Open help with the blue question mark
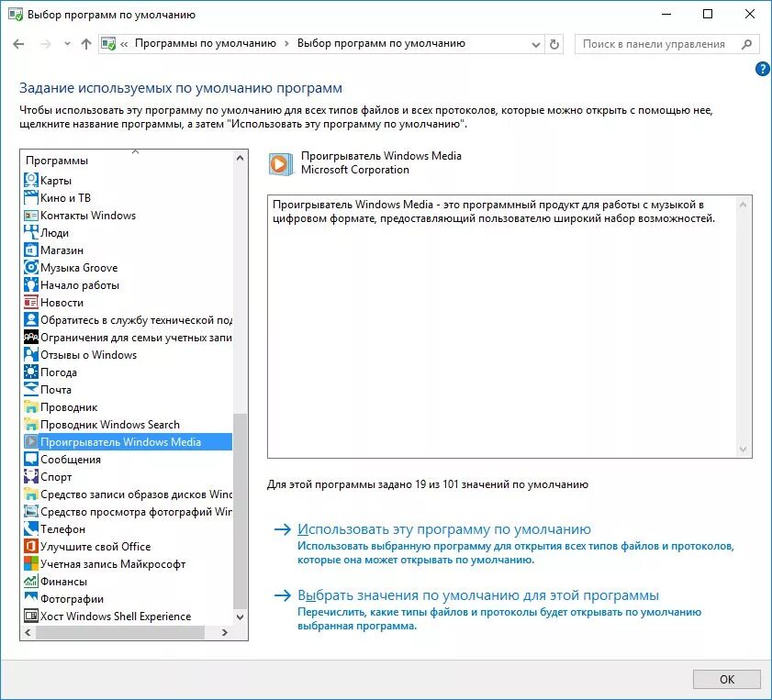The image size is (772, 700). tap(762, 70)
